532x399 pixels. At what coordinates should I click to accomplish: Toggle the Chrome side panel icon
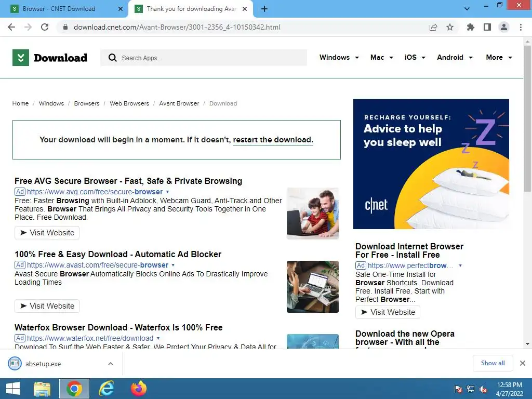tap(487, 27)
